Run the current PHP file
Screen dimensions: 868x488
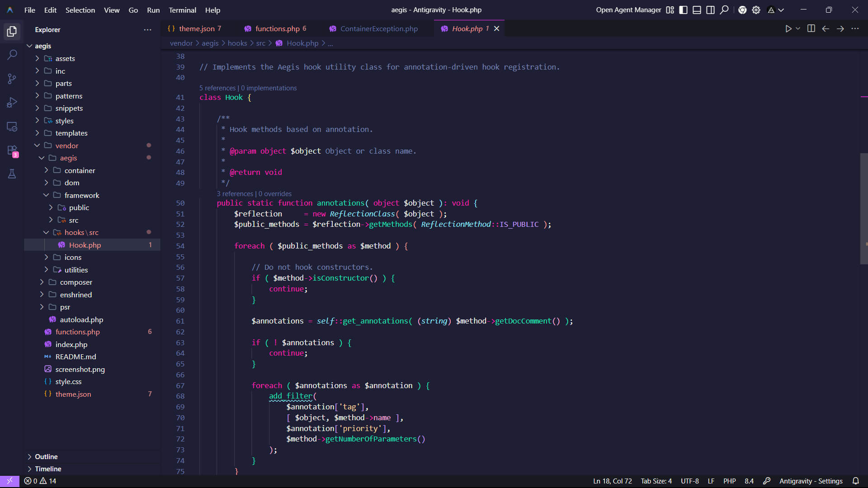pyautogui.click(x=788, y=28)
